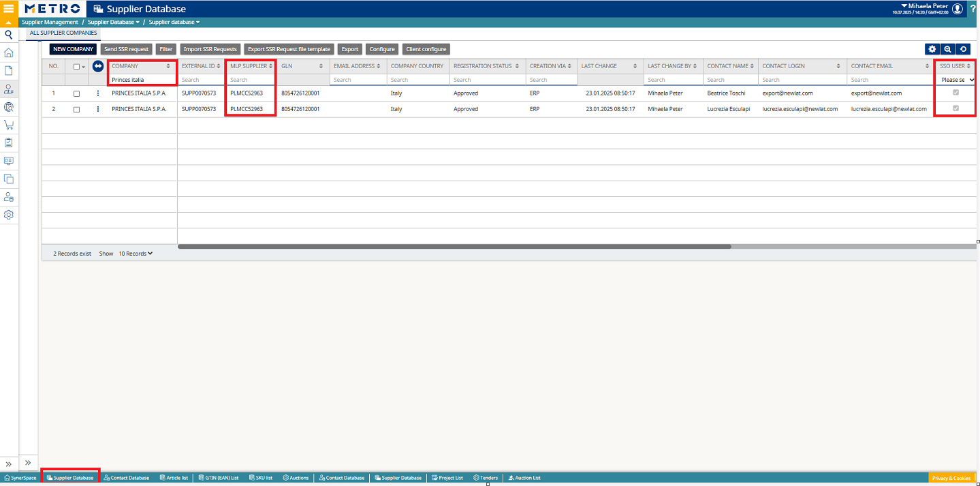Open the arrow beside the header checkbox
This screenshot has height=486, width=980.
(x=83, y=67)
